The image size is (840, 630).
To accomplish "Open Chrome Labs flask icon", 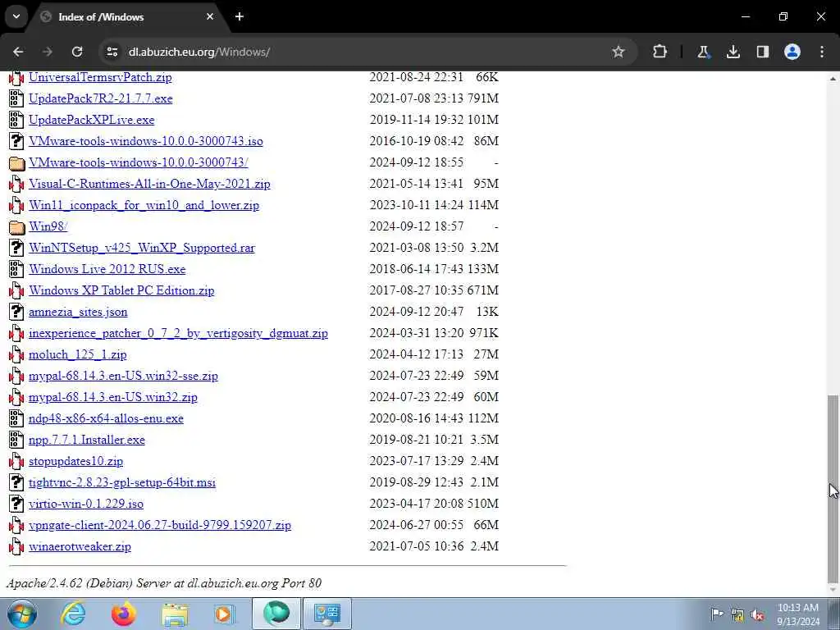I will [x=703, y=52].
